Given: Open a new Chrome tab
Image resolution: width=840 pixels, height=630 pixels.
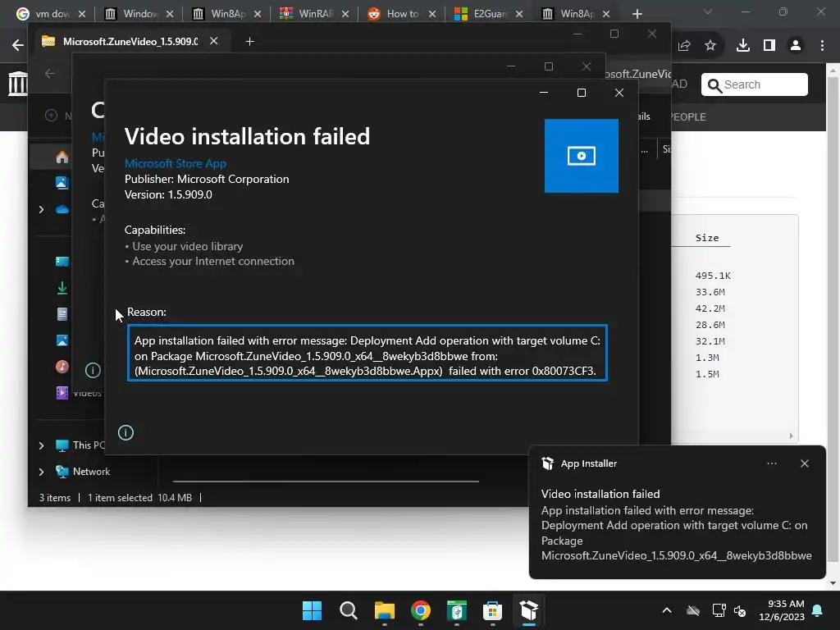Looking at the screenshot, I should [x=637, y=14].
